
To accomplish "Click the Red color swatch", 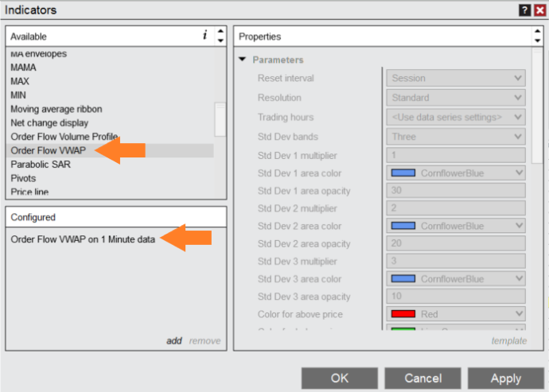I will pos(403,314).
